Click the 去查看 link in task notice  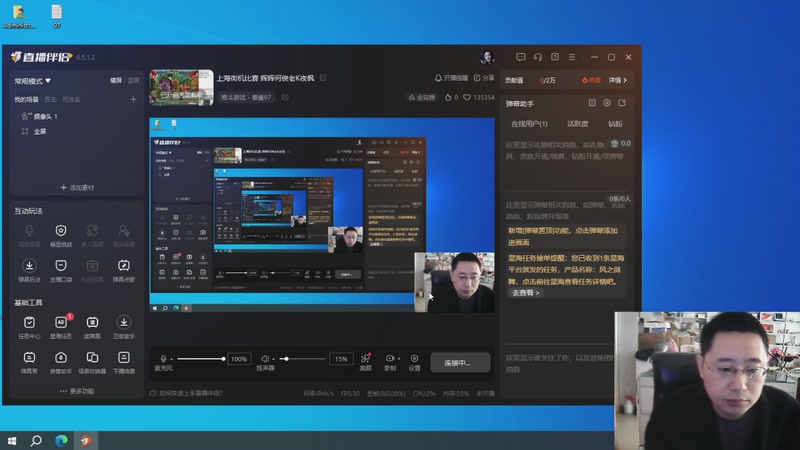point(525,293)
